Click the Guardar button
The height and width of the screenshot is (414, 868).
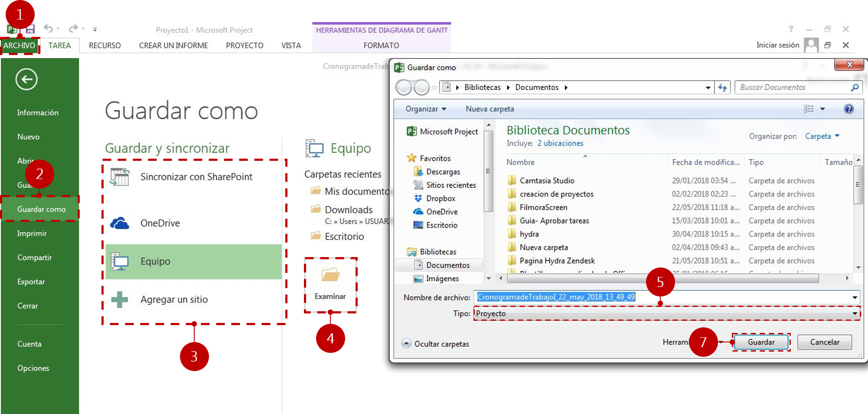coord(761,342)
